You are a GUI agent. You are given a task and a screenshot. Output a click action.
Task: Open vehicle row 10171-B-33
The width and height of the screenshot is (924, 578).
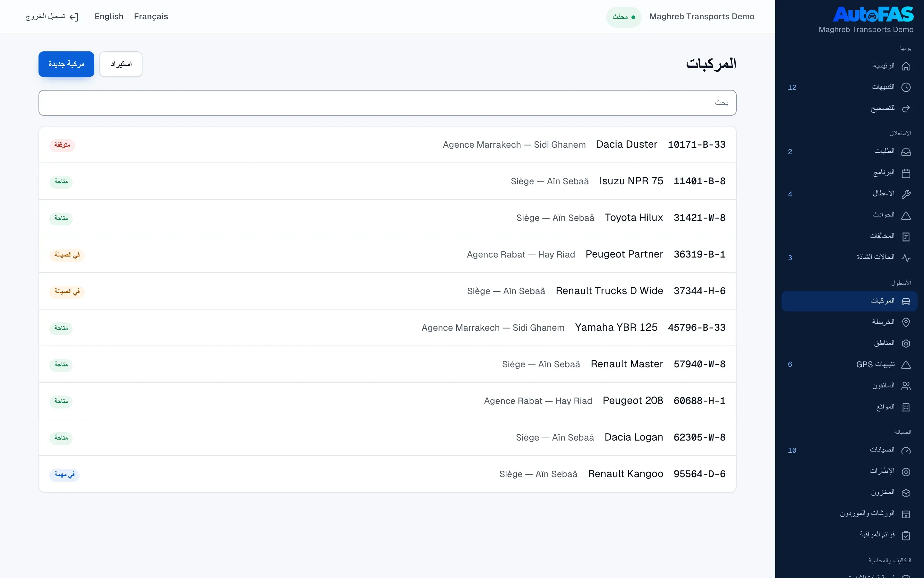coord(387,144)
